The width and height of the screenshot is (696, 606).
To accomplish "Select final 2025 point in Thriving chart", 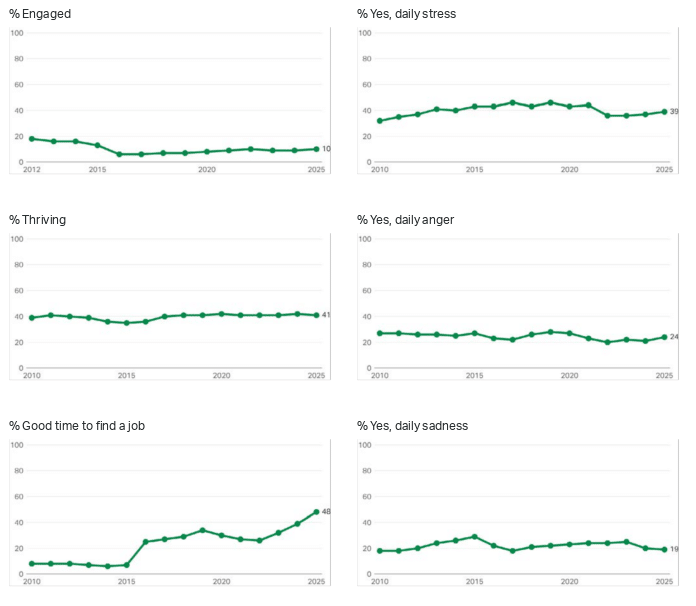I will point(316,315).
